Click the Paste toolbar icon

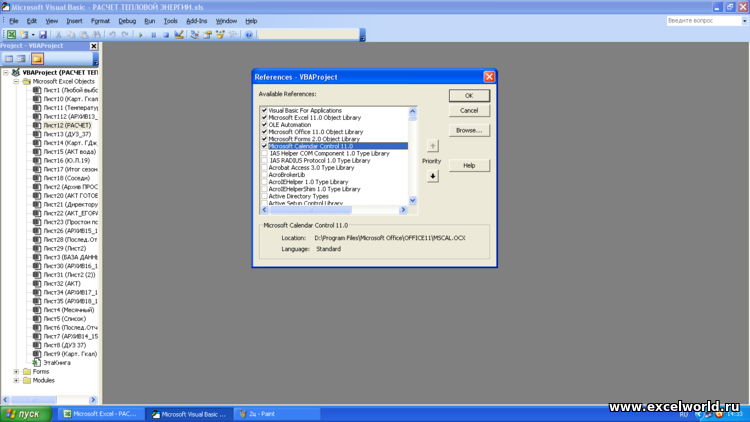click(84, 34)
